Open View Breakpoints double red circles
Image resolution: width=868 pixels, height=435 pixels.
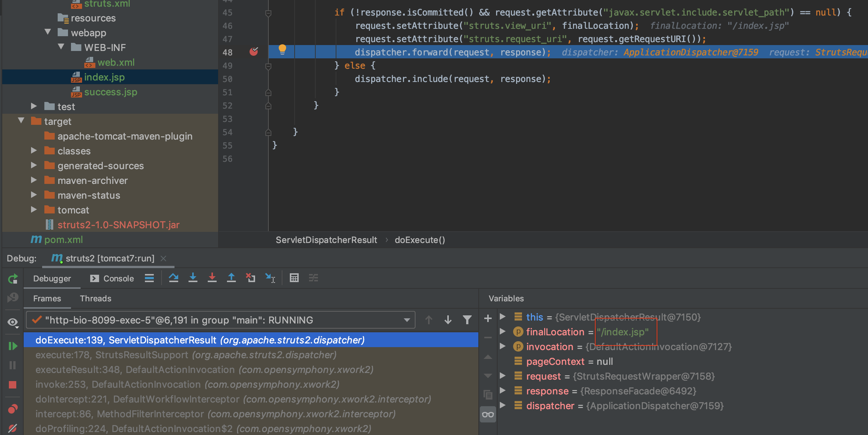13,409
